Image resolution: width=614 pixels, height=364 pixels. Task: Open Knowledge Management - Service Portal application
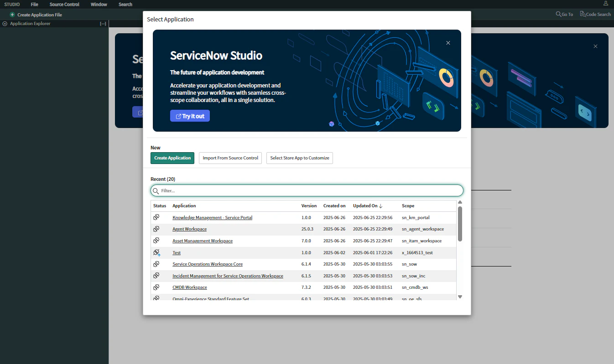pos(212,218)
